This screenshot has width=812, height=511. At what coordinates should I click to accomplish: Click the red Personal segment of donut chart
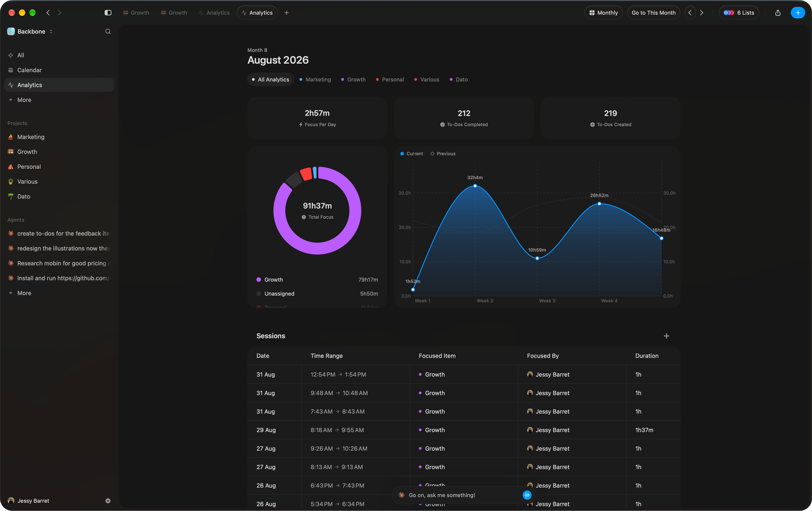(x=306, y=174)
